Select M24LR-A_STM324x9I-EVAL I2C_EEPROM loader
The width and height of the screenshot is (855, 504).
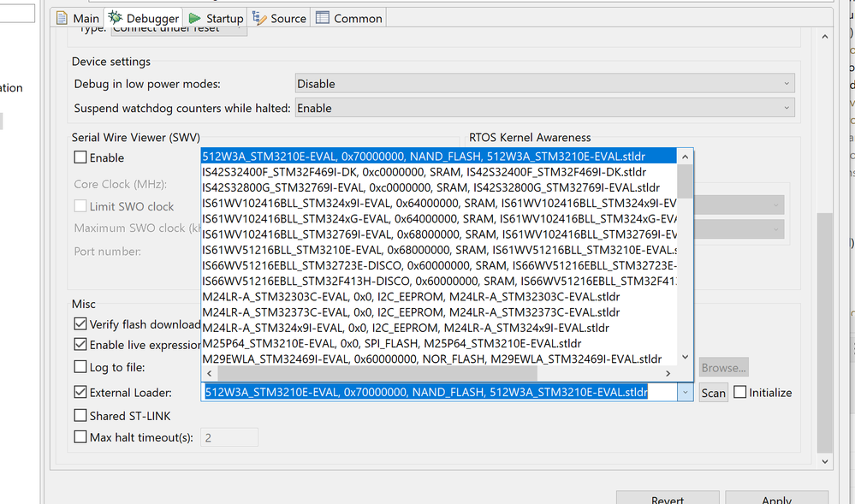[439, 328]
